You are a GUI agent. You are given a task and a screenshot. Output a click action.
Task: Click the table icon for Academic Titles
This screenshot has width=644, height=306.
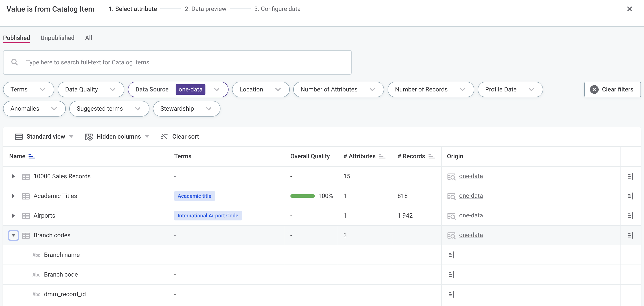(25, 196)
